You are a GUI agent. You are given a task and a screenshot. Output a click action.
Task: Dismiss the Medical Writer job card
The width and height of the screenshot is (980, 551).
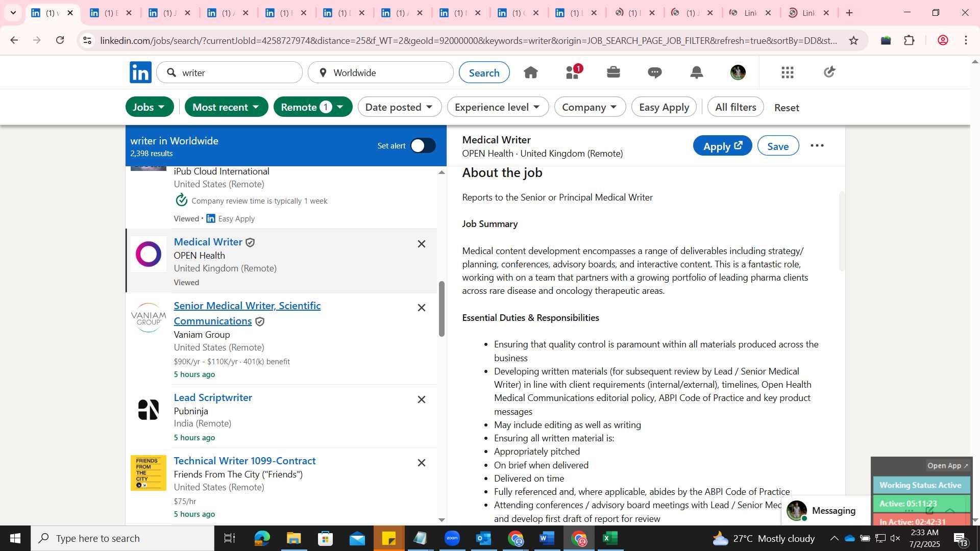(x=422, y=244)
